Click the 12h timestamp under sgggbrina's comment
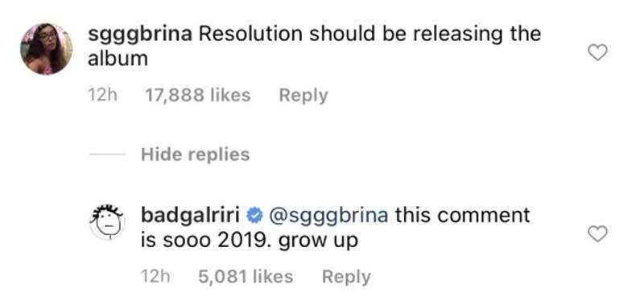This screenshot has width=644, height=297. tap(103, 95)
